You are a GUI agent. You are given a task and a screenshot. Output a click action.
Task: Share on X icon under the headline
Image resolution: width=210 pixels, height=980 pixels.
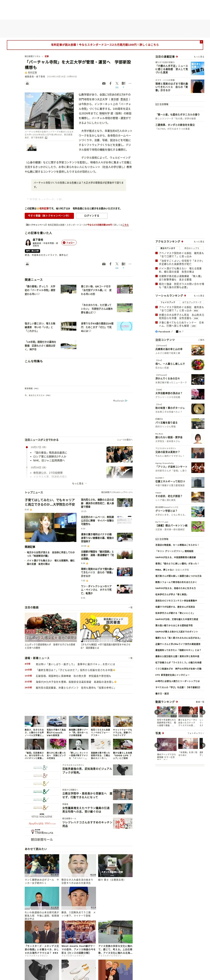pyautogui.click(x=117, y=83)
